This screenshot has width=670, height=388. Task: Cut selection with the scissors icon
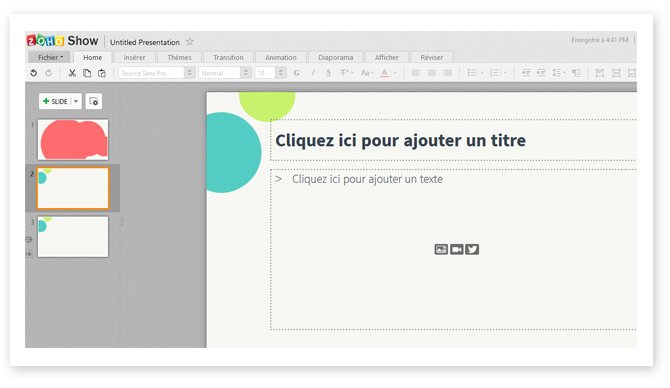click(72, 73)
